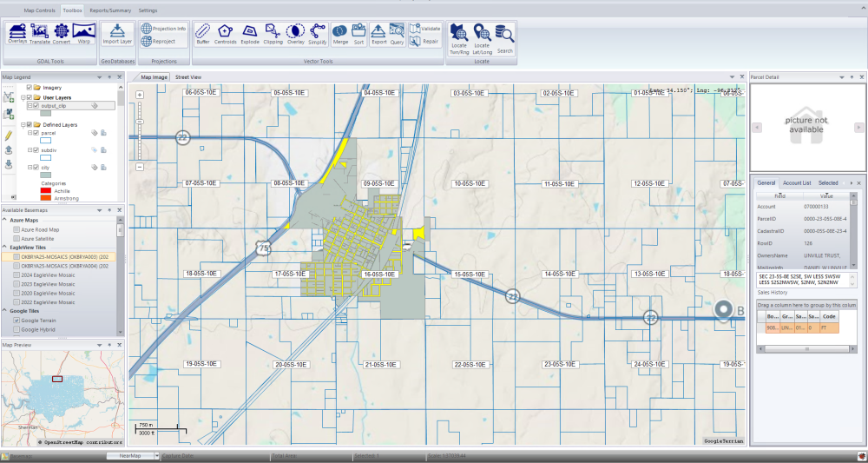The image size is (868, 463).
Task: Open the Map Legend panel dropdown arrow
Action: 100,77
